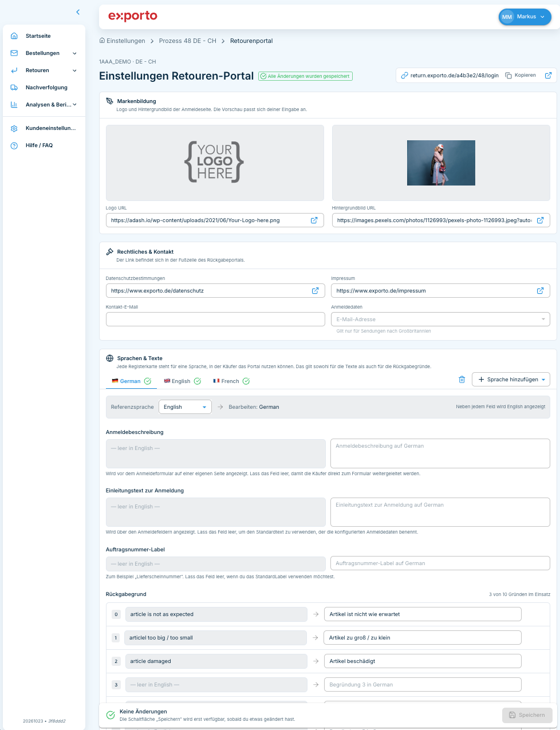Viewport: 560px width, 730px height.
Task: Open the Sprache hinzufügen dropdown
Action: coord(511,380)
